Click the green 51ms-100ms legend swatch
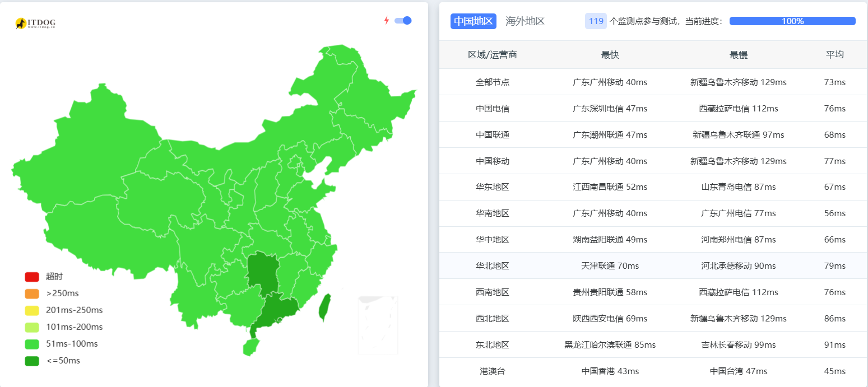This screenshot has width=868, height=387. tap(32, 344)
